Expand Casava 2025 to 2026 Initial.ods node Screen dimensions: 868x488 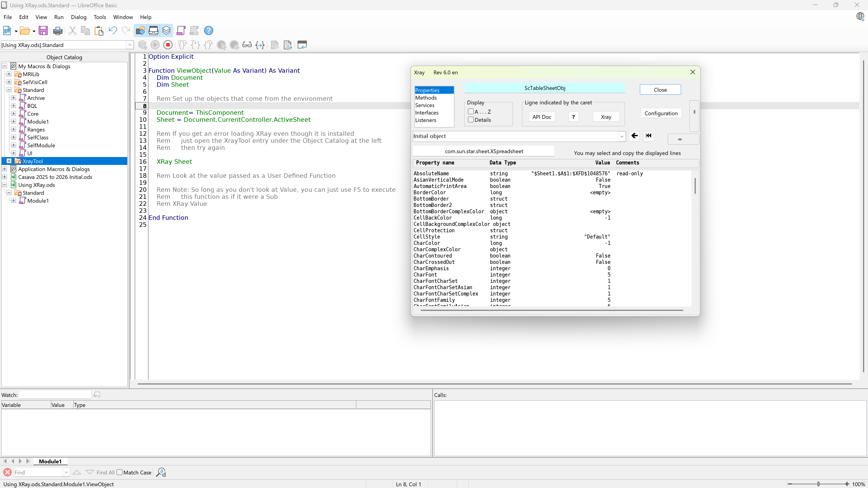point(4,176)
